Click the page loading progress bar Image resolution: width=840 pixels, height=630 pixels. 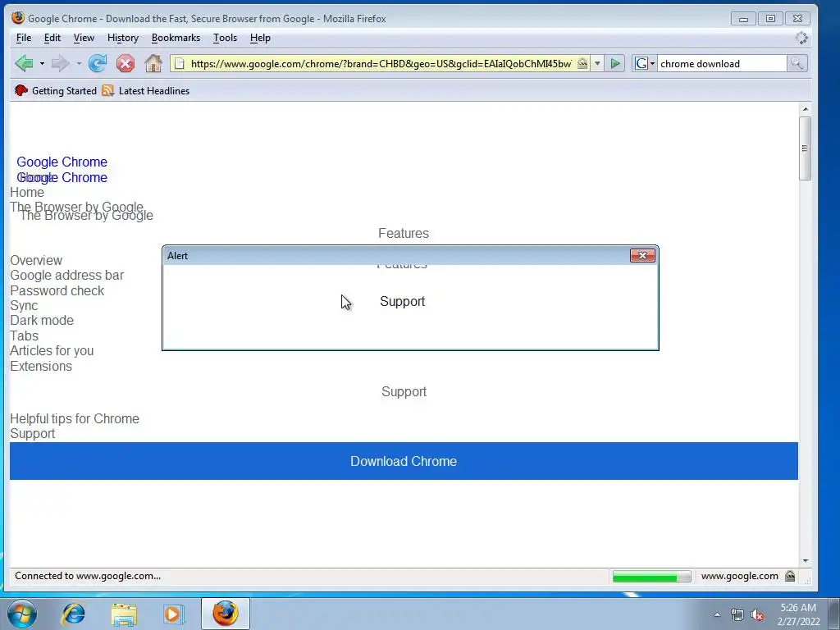pyautogui.click(x=651, y=577)
